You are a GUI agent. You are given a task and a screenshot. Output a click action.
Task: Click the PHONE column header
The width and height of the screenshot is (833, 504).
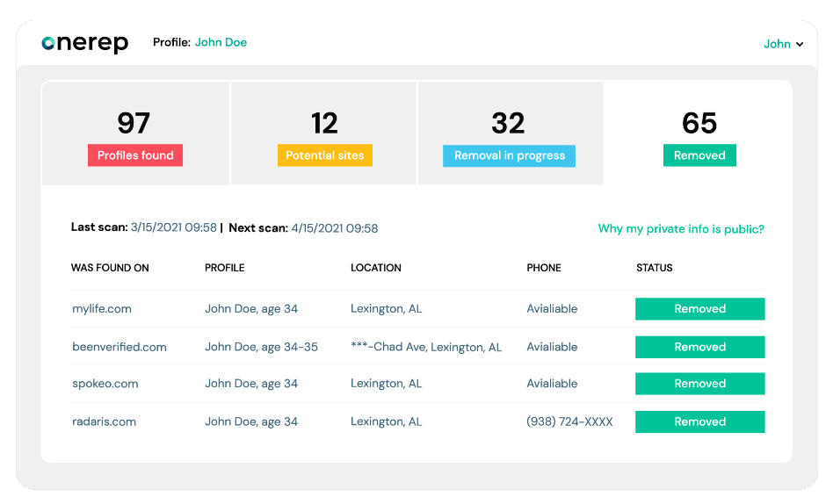tap(543, 268)
